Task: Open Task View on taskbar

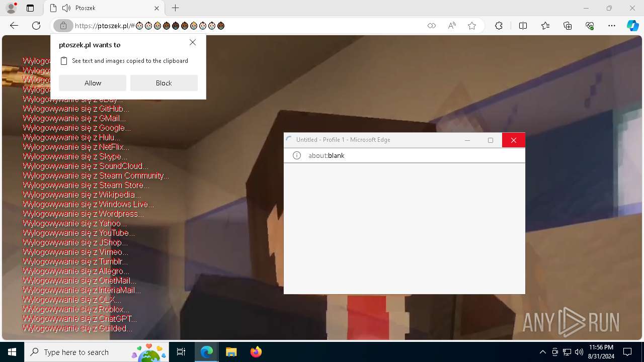Action: point(182,352)
